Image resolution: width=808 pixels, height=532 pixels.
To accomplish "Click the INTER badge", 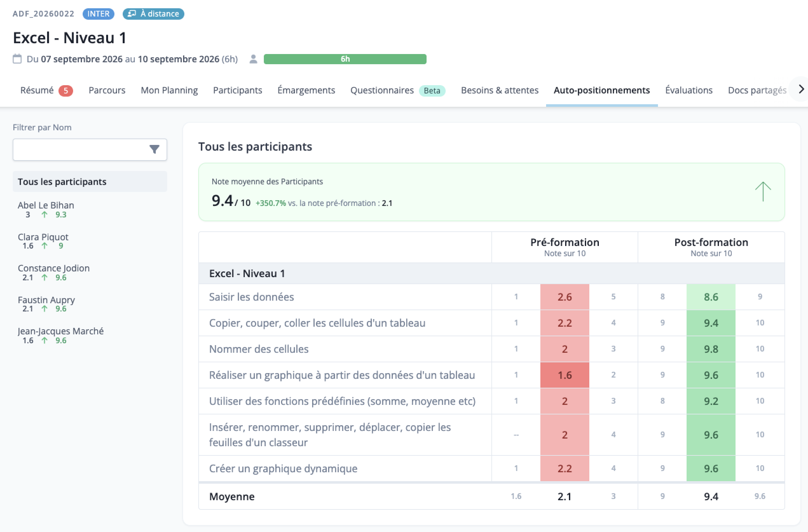I will pyautogui.click(x=99, y=14).
